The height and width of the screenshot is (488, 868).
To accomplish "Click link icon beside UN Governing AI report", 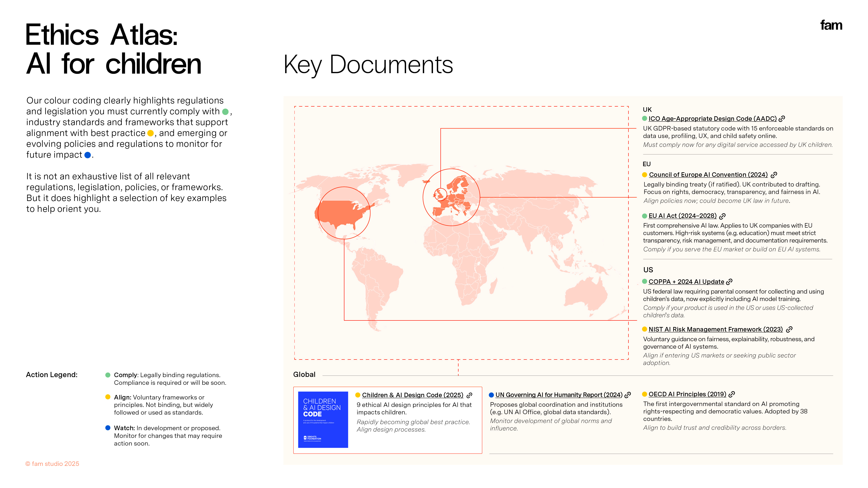I will pos(627,395).
